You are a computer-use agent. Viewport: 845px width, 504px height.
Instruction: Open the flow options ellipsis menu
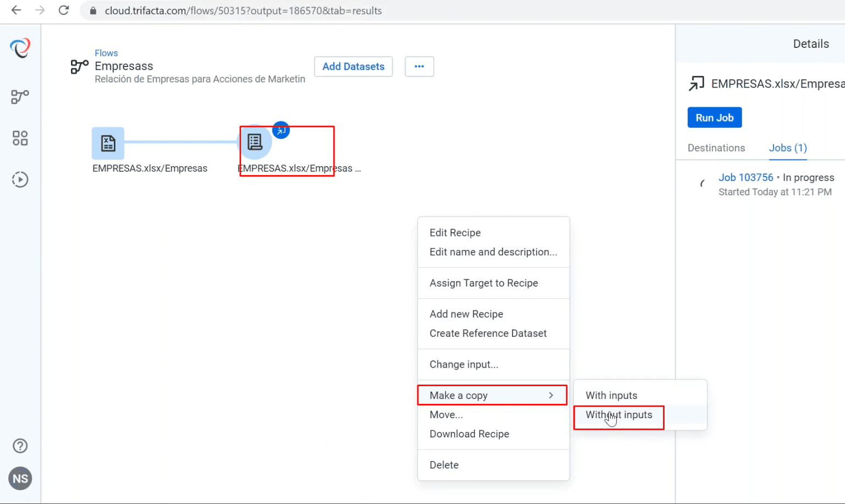pos(419,66)
